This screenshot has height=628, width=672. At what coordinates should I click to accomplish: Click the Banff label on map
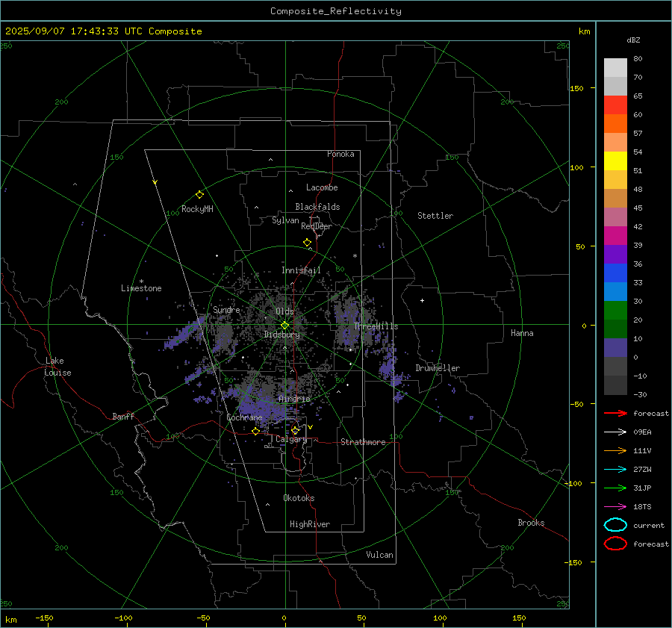[123, 417]
